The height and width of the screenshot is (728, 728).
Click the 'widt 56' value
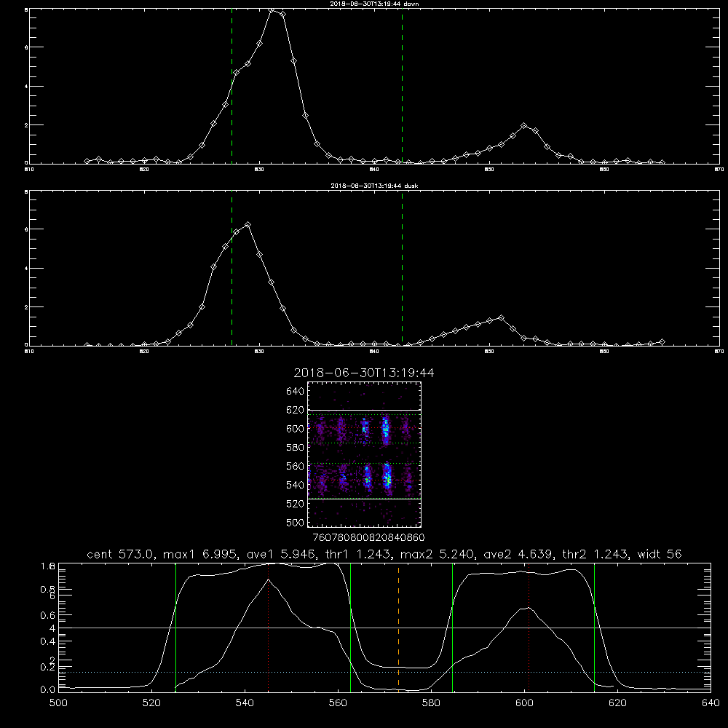[660, 554]
